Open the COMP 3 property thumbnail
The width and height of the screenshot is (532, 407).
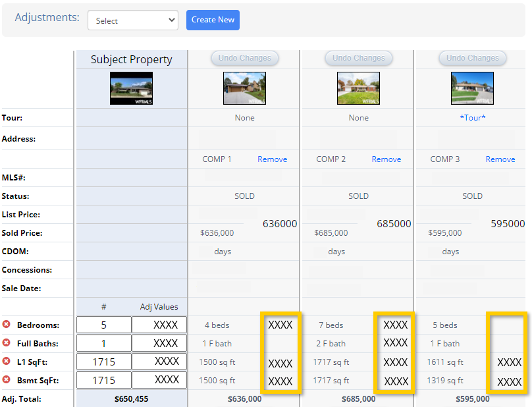click(472, 89)
